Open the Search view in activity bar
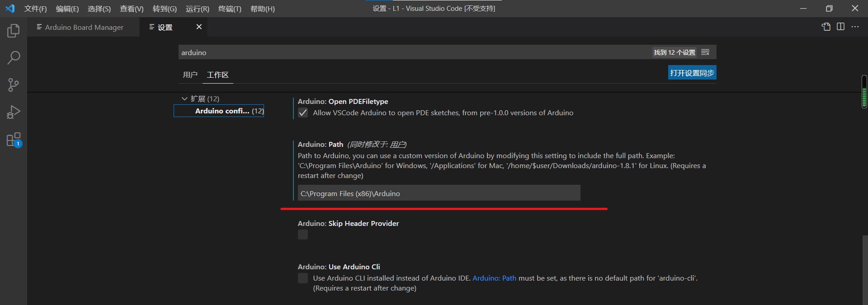This screenshot has height=305, width=868. [14, 58]
